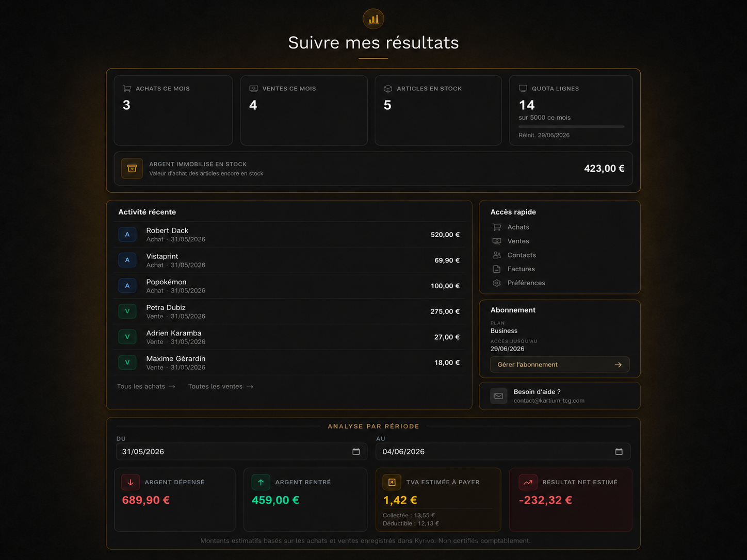
Task: Open the Maxime Gérardin sale entry
Action: pos(289,363)
